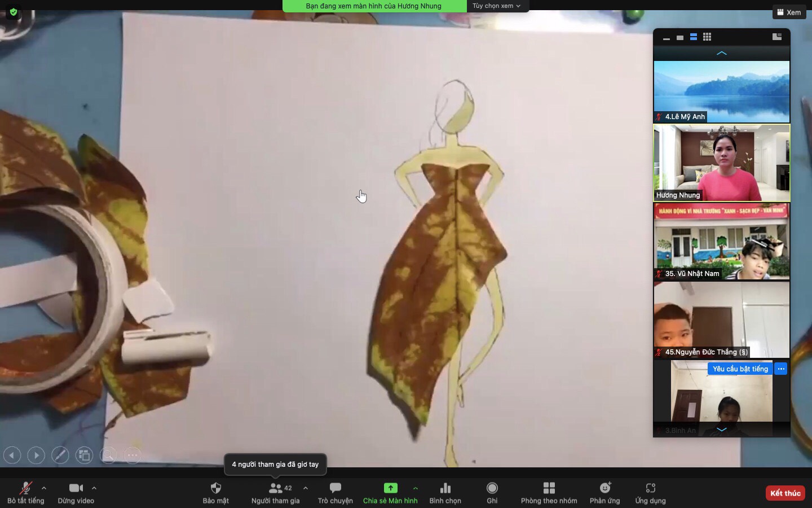Open the Ứng dụng apps panel
Image resolution: width=812 pixels, height=508 pixels.
[x=650, y=492]
